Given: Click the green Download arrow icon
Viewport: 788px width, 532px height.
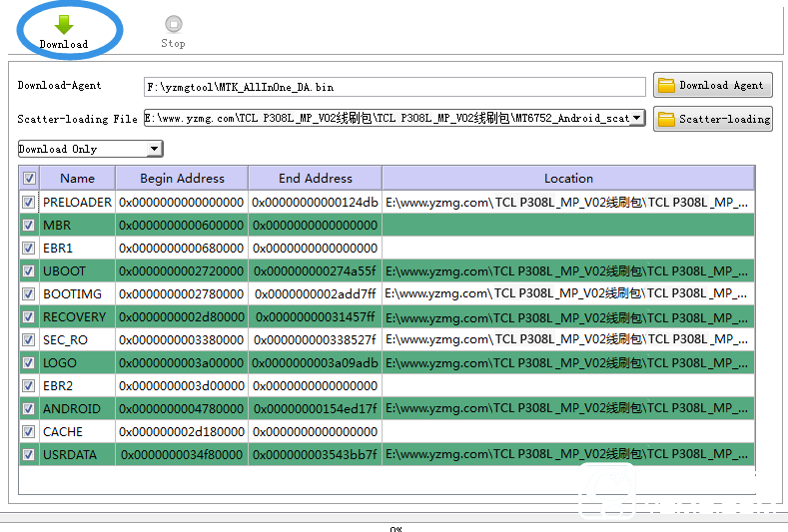Looking at the screenshot, I should click(x=63, y=25).
